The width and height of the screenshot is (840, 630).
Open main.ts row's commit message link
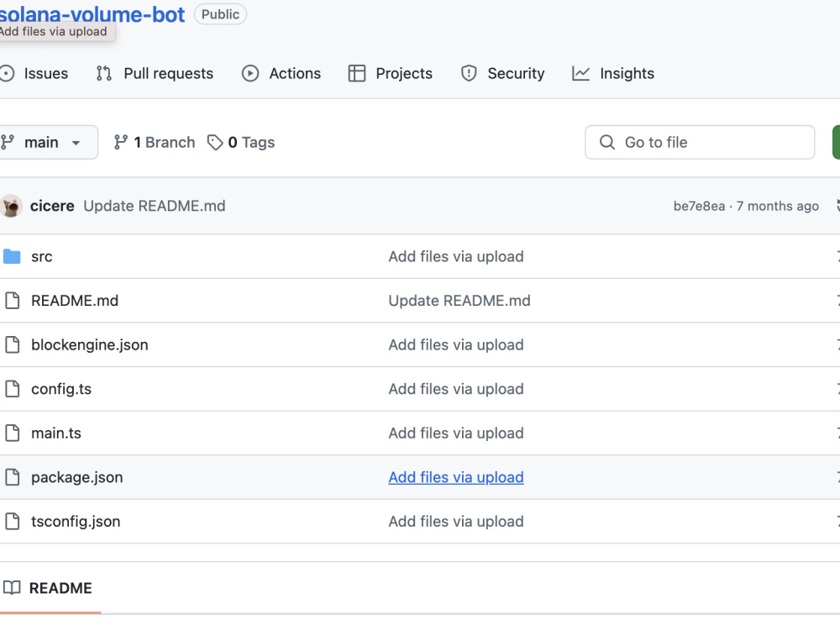pyautogui.click(x=456, y=433)
